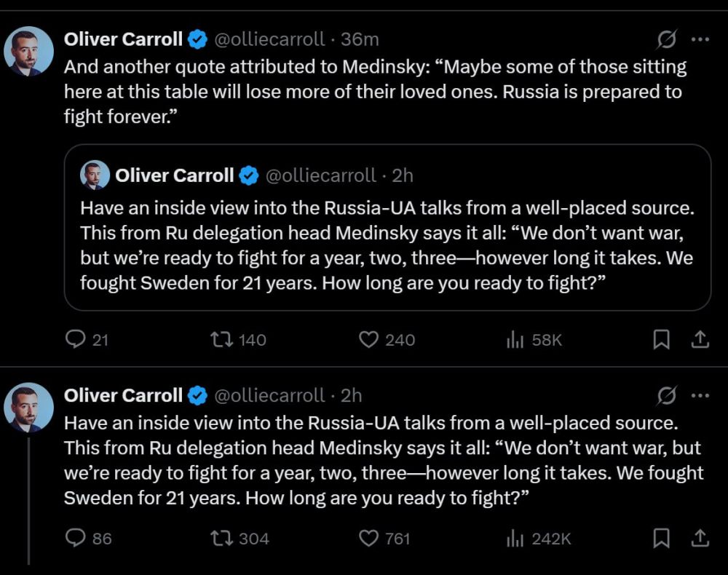
Task: Like the bottom tweet with 761 likes
Action: 370,538
